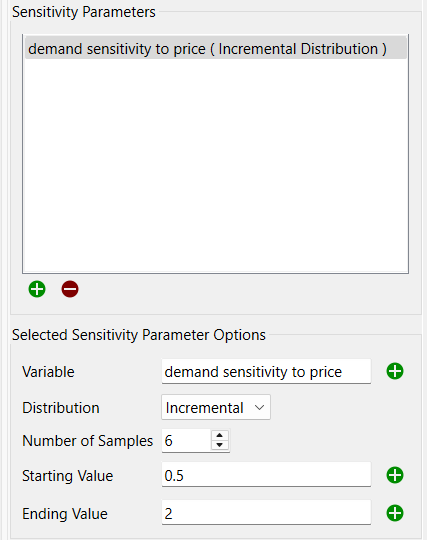
Task: Open the Distribution dropdown showing Incremental
Action: 216,407
